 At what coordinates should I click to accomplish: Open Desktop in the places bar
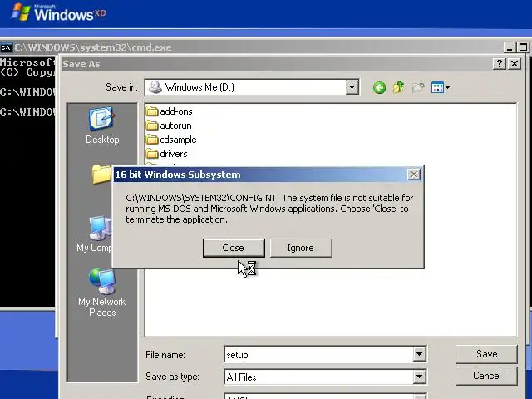pyautogui.click(x=102, y=126)
